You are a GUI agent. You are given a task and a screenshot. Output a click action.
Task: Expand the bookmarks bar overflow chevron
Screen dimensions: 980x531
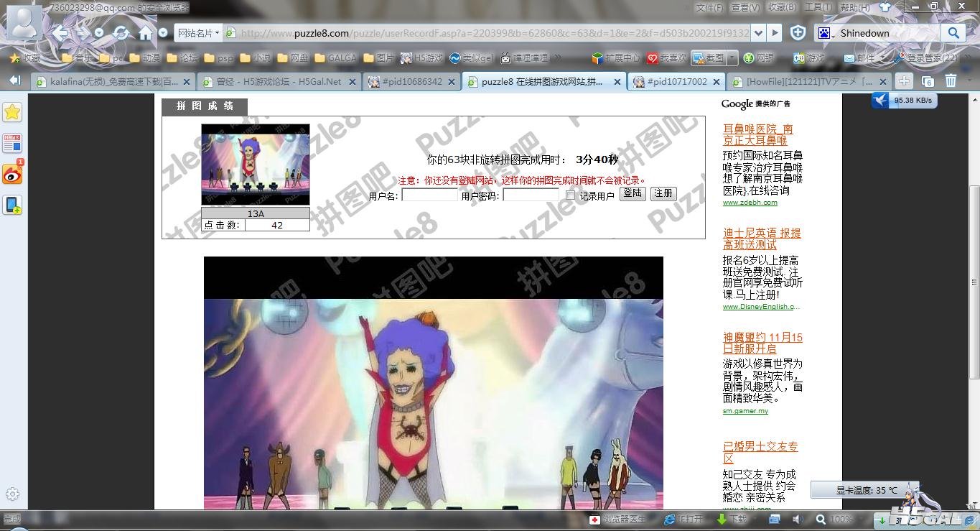click(x=558, y=57)
